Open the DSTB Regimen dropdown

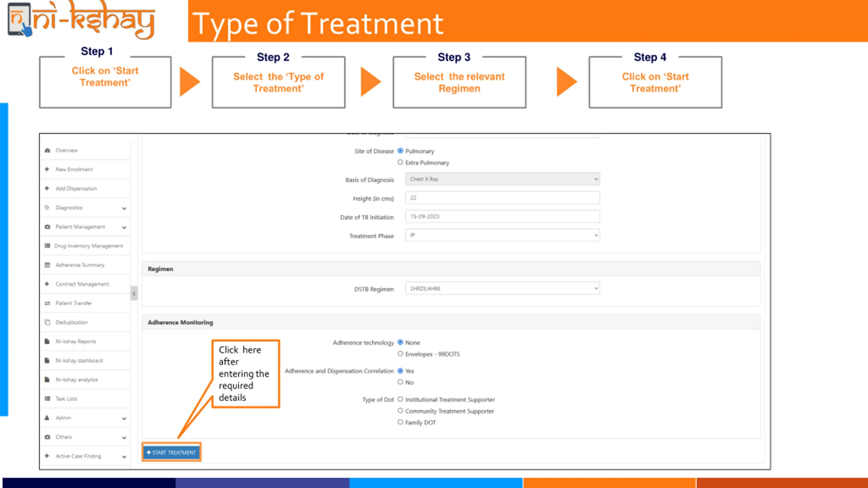(502, 288)
